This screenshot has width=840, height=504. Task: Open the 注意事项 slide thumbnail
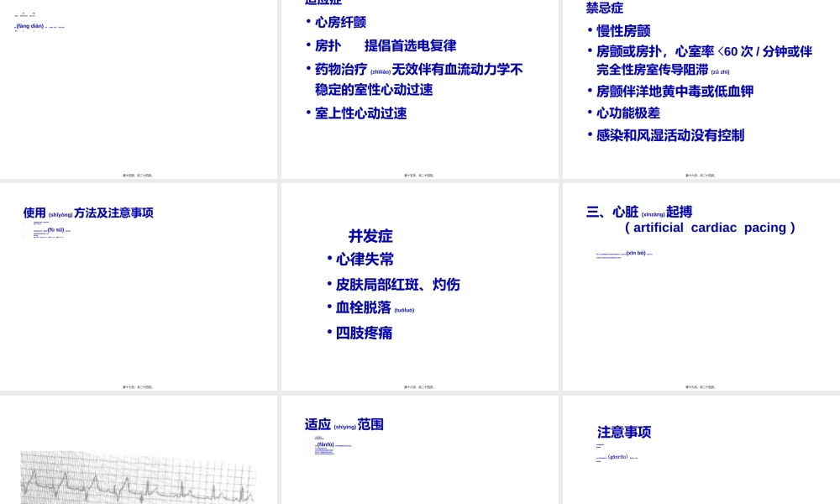coord(701,450)
